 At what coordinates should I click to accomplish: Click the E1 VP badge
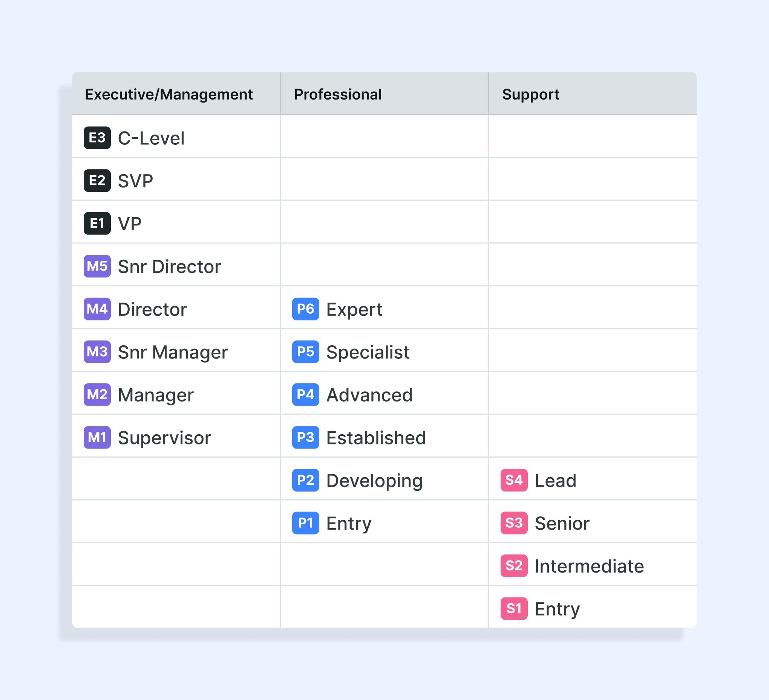pyautogui.click(x=97, y=223)
